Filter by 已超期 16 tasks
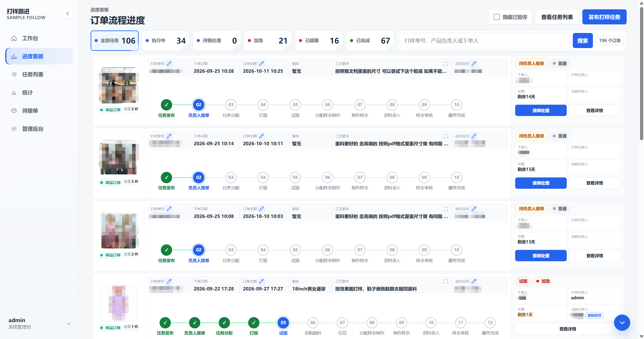644x339 pixels. (319, 41)
